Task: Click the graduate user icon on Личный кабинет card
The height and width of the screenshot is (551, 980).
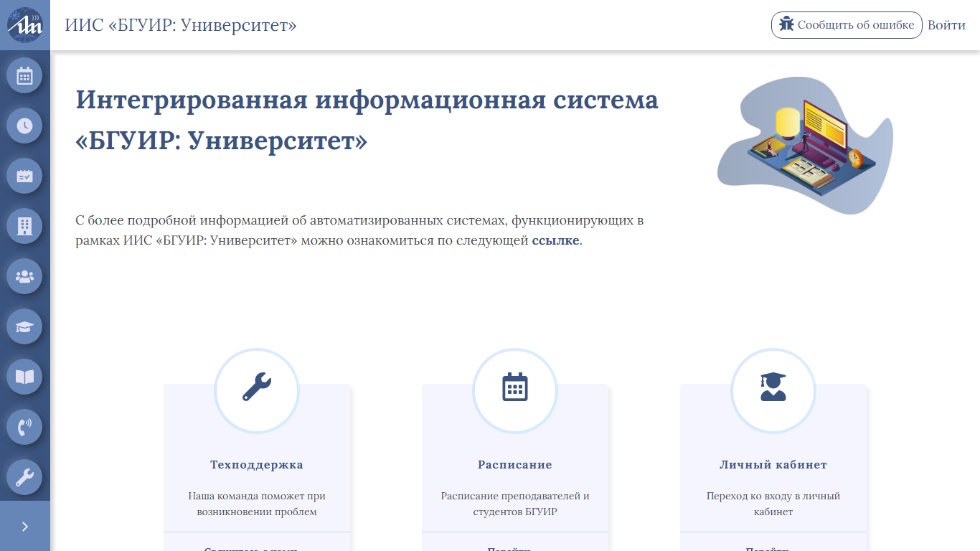Action: (773, 390)
